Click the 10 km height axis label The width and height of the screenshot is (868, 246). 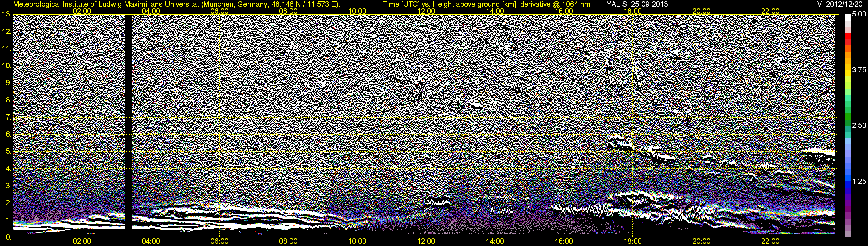pos(6,66)
